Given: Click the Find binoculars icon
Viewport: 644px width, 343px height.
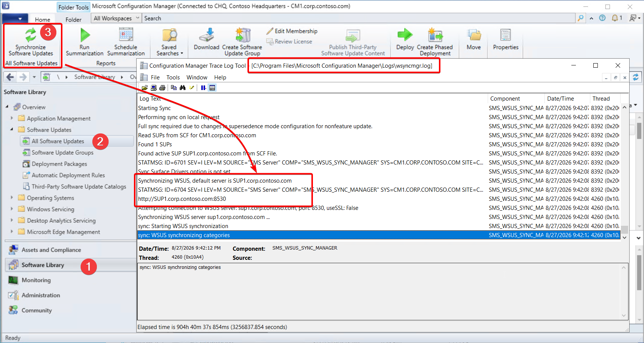Looking at the screenshot, I should [x=183, y=88].
